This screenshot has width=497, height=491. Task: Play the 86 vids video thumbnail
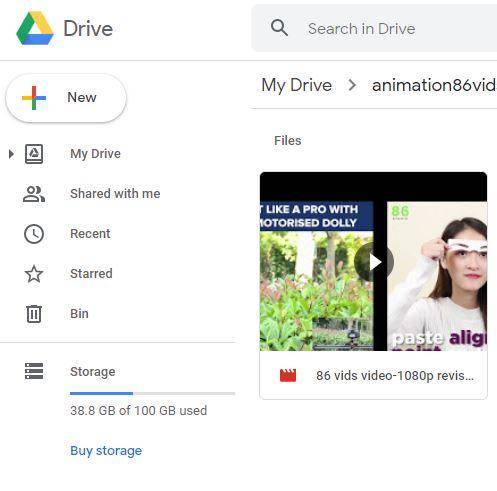373,262
